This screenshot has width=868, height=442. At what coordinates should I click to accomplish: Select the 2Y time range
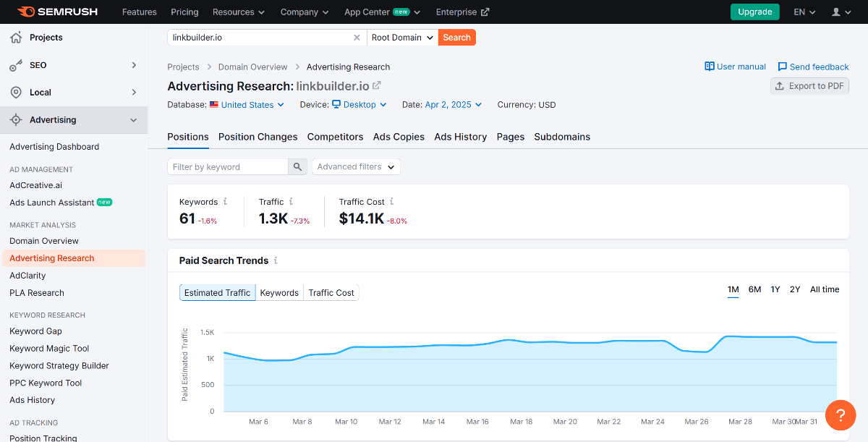coord(795,289)
